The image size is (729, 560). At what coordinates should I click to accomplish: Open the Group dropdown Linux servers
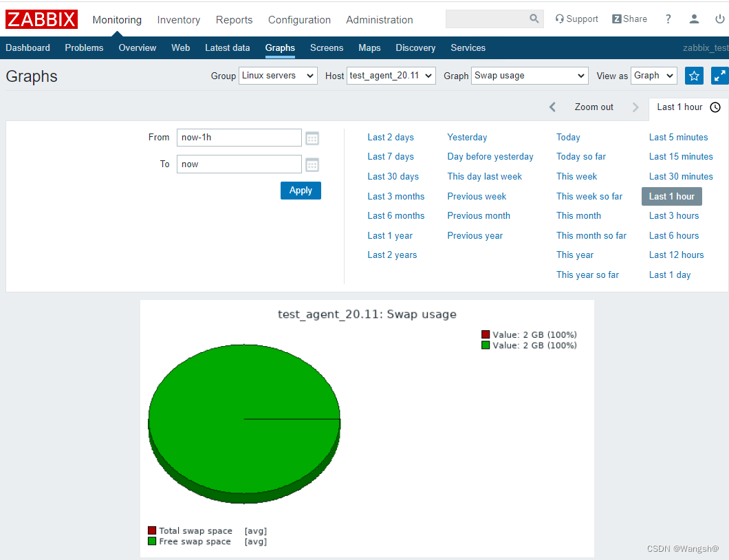click(x=278, y=76)
